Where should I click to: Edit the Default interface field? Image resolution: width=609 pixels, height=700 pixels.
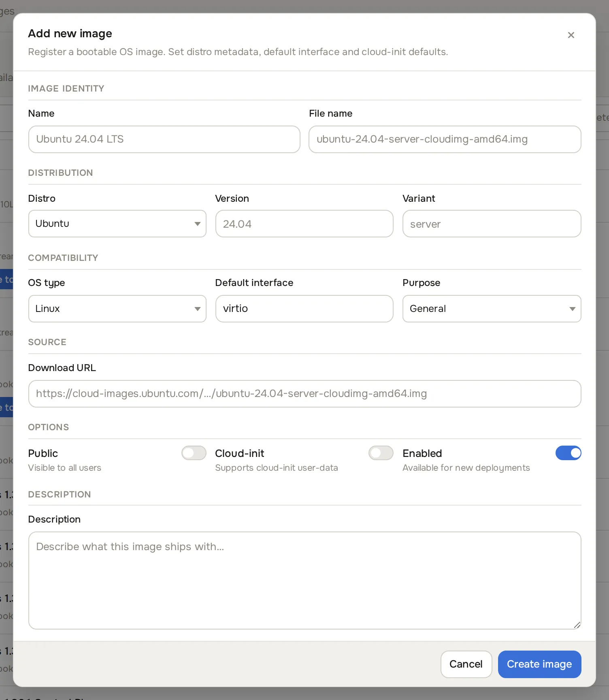[304, 309]
